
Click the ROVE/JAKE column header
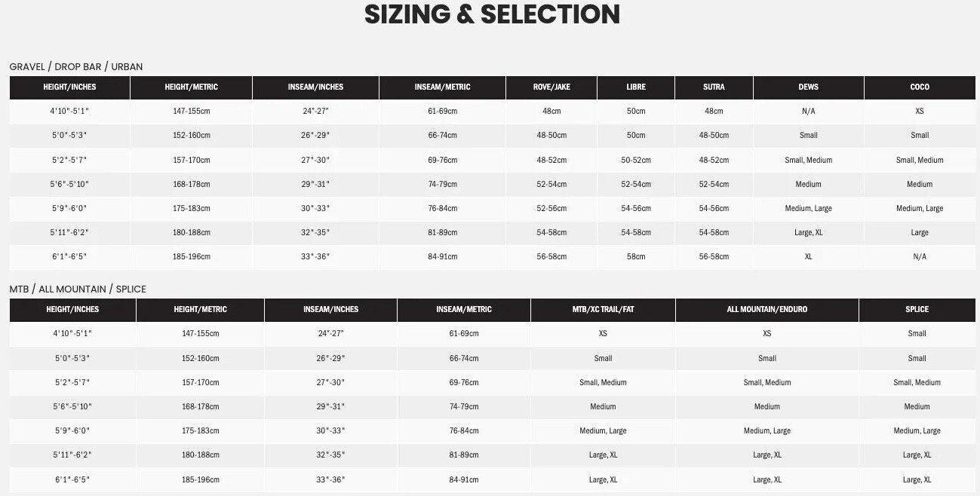pos(551,87)
